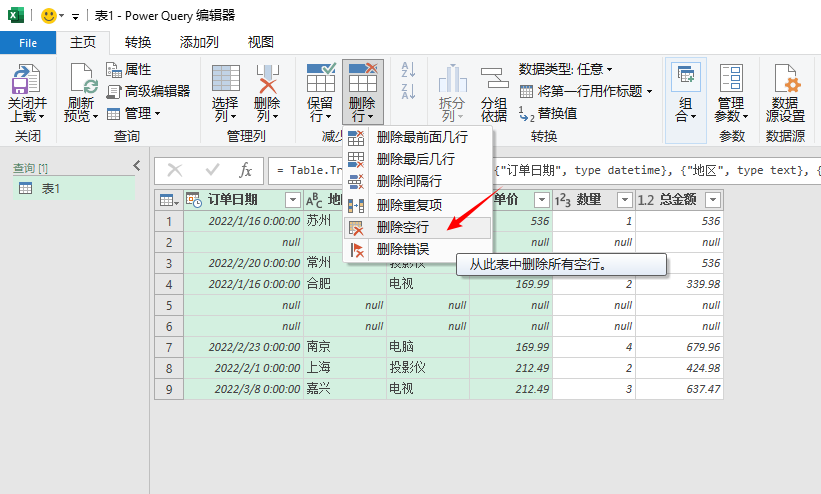Click the cell containing 上海

coord(345,368)
